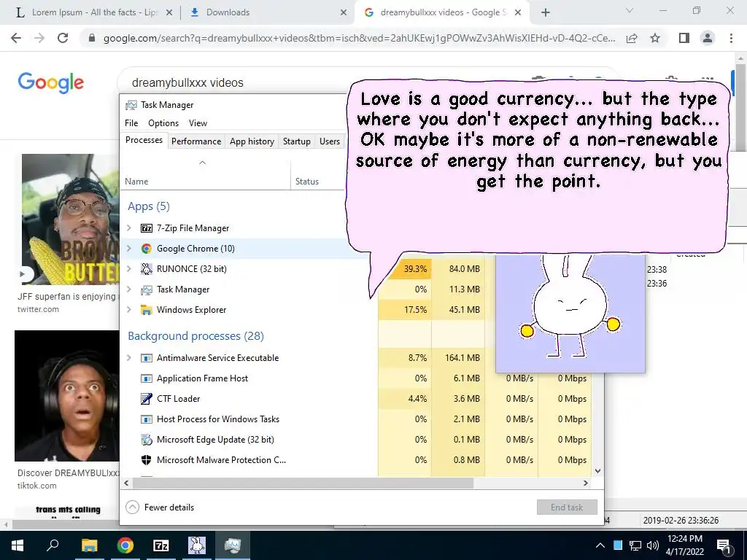Click the CTF Loader pen icon
The image size is (747, 560).
(146, 399)
